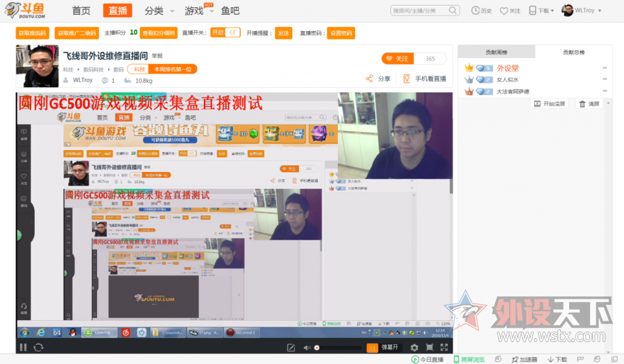The image size is (624, 364).
Task: Click the Internet Explorer taskbar icon in stream
Action: click(41, 332)
